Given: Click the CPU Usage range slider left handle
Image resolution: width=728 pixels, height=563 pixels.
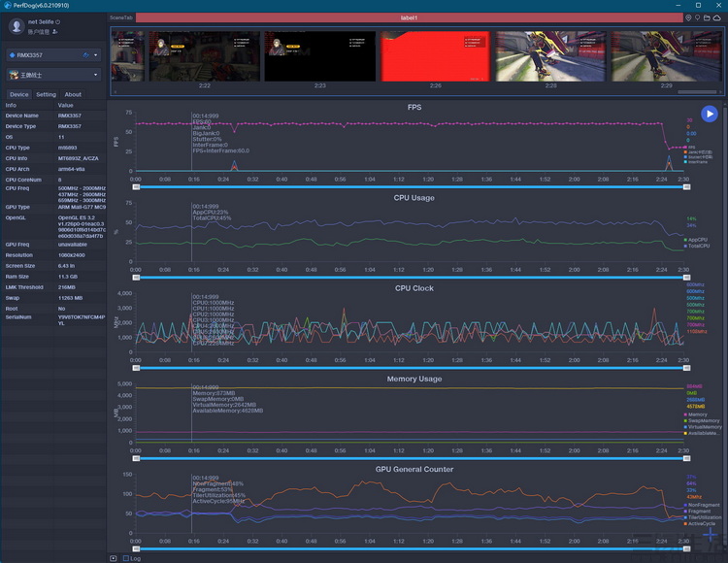Looking at the screenshot, I should click(x=136, y=278).
